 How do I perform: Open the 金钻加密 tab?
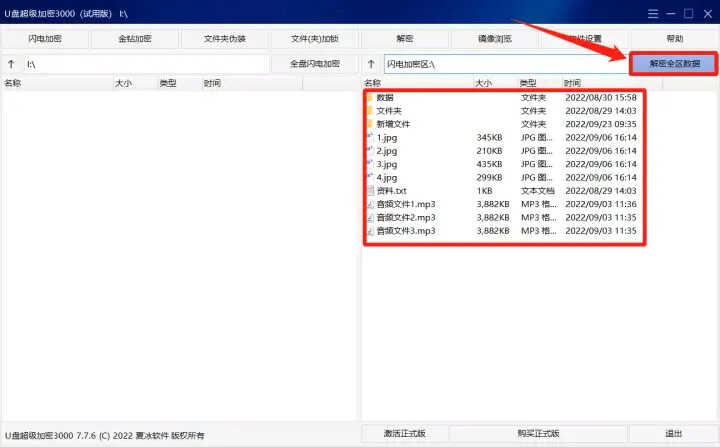[135, 39]
